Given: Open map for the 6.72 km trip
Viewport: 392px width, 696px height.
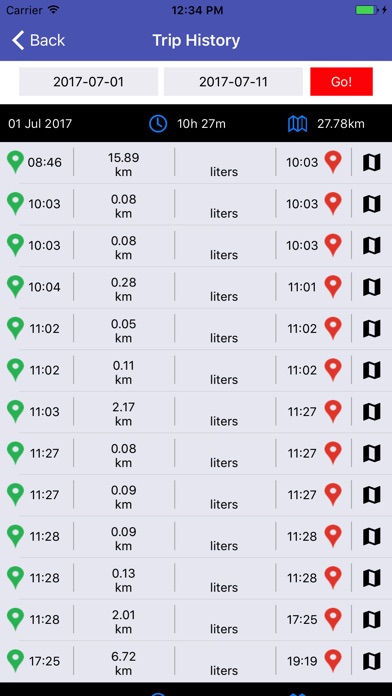Looking at the screenshot, I should tap(372, 661).
